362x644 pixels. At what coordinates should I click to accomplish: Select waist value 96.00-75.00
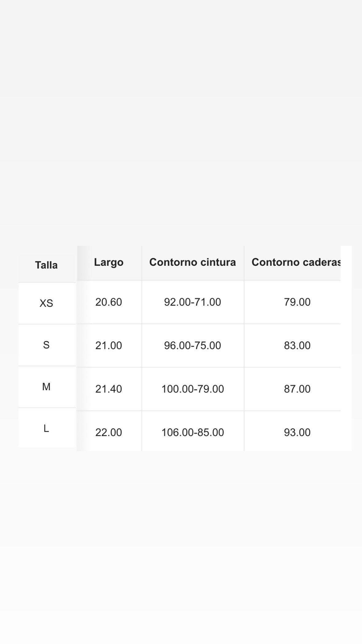193,346
